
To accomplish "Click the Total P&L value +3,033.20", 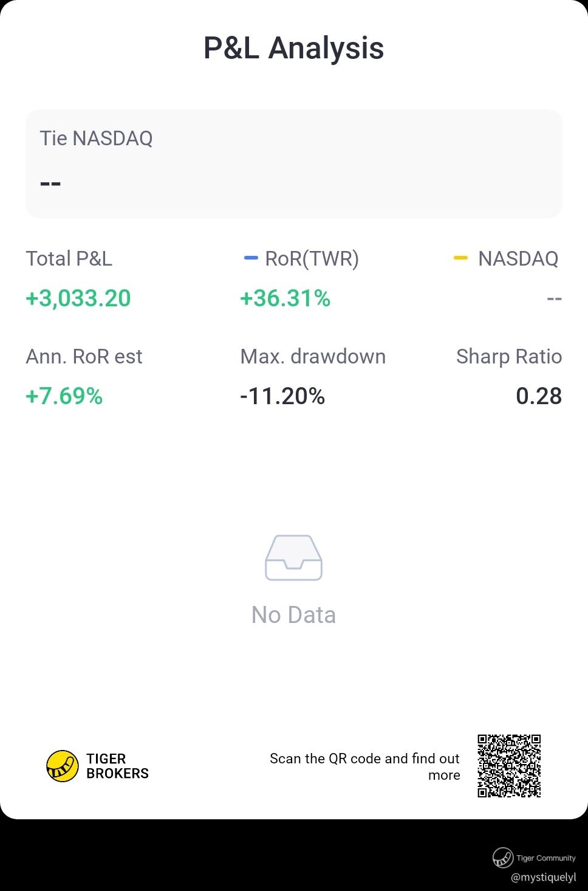I will click(78, 298).
